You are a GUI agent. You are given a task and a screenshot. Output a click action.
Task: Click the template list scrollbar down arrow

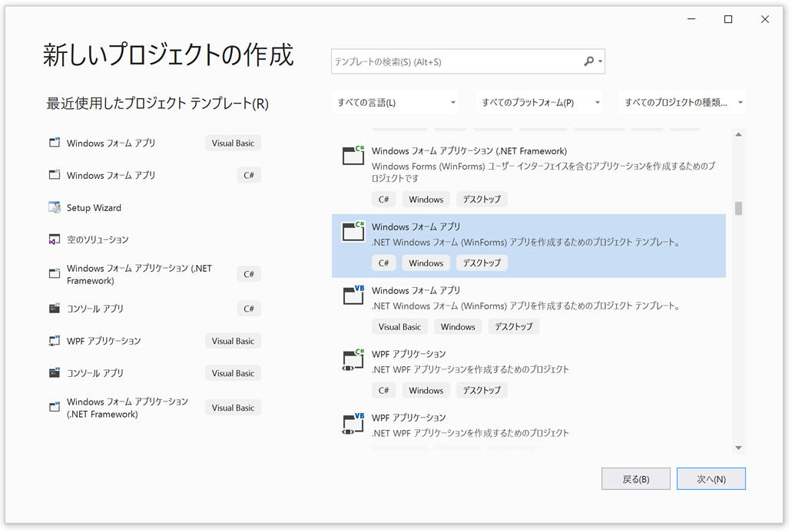point(738,448)
